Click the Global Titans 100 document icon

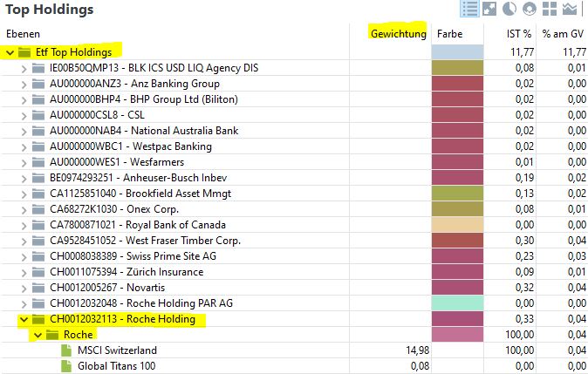67,366
